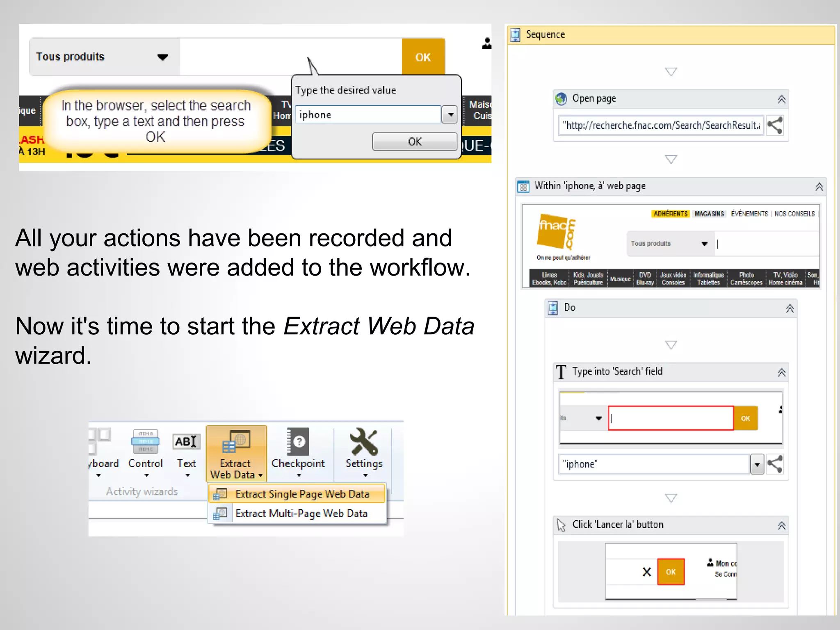Collapse the Type into 'Search' field activity
This screenshot has height=630, width=840.
tap(781, 372)
